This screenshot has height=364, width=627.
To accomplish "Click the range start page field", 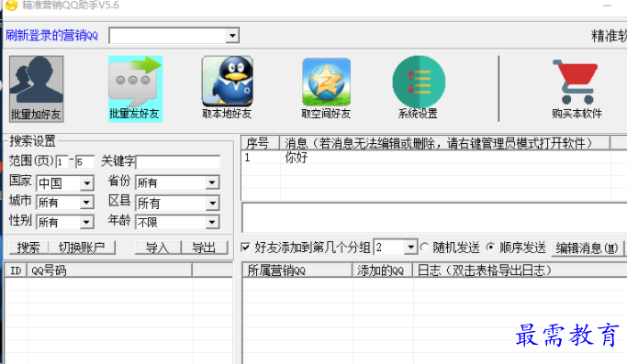I will pos(62,162).
